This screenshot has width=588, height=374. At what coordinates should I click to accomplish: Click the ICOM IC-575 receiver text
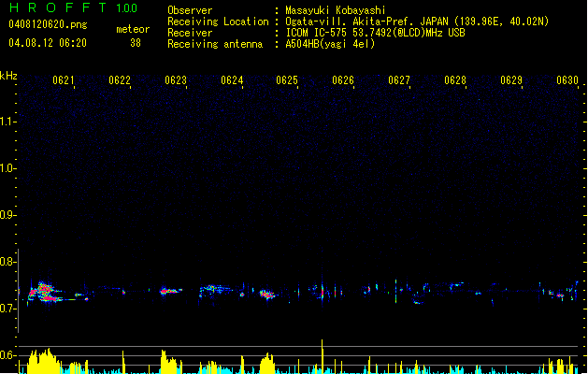(375, 33)
